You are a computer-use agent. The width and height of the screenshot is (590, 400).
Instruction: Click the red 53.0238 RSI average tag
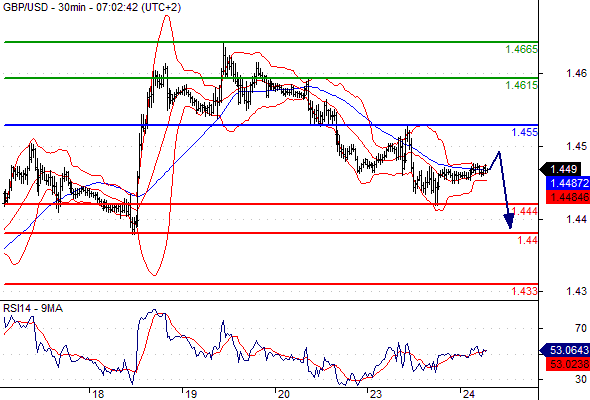click(568, 364)
